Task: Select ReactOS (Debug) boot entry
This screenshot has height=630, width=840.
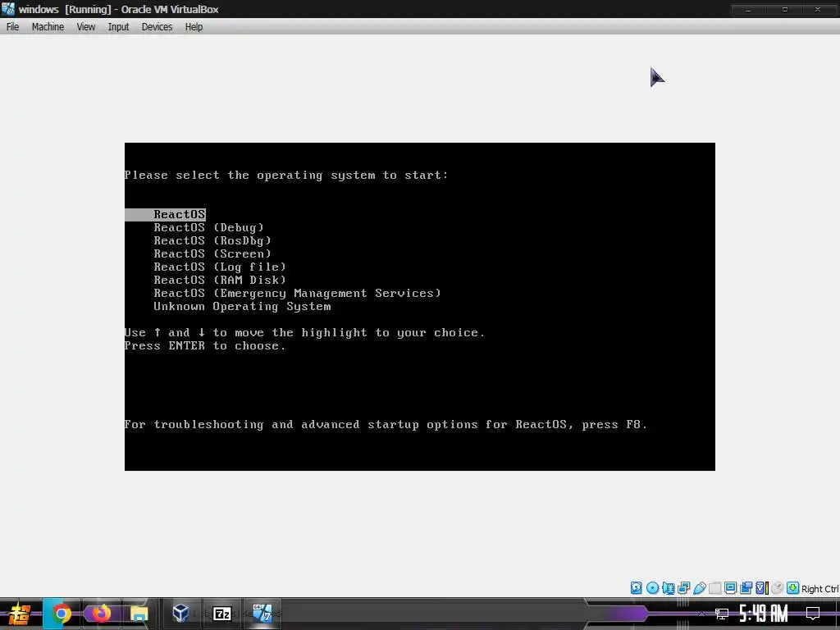Action: tap(209, 228)
